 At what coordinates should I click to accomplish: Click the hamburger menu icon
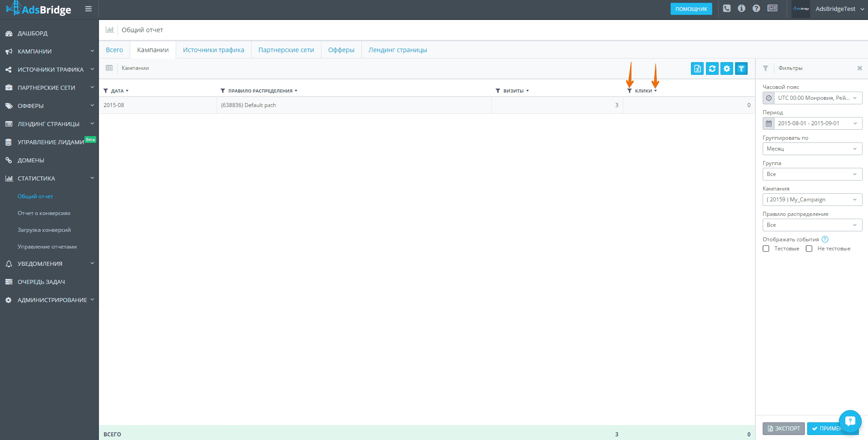click(x=89, y=9)
